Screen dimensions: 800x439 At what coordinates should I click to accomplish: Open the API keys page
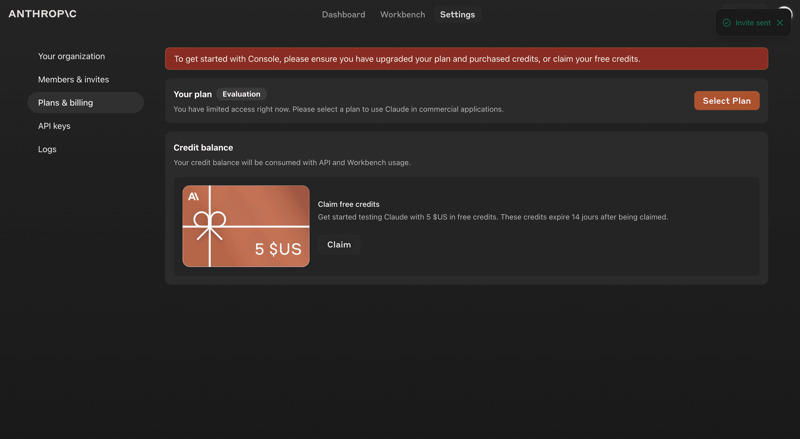tap(54, 126)
